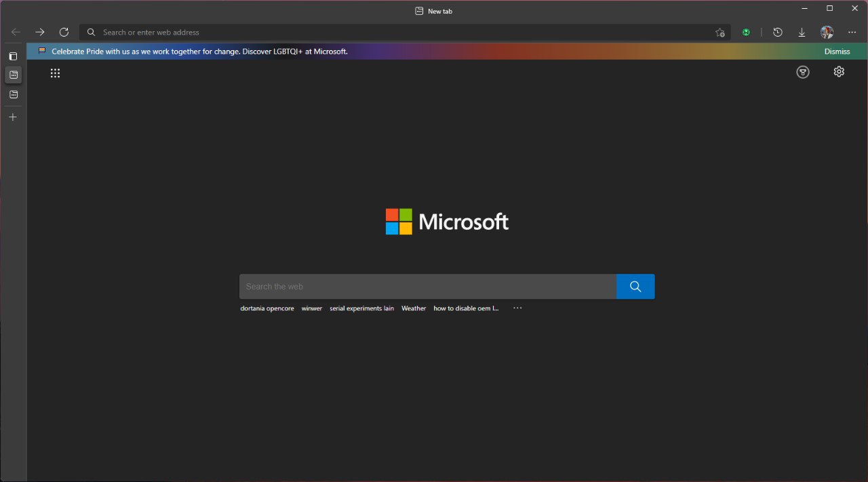The height and width of the screenshot is (482, 868).
Task: Open the green extension icon
Action: coord(746,32)
